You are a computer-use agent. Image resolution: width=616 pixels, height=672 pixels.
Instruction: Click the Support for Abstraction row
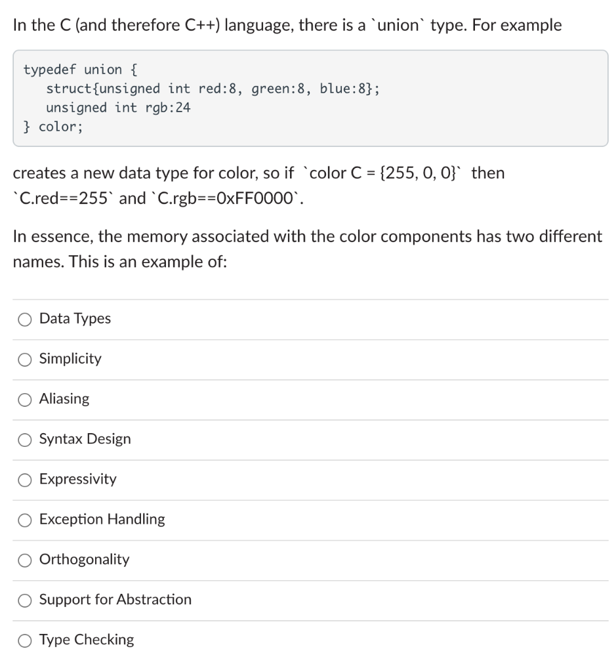[115, 600]
